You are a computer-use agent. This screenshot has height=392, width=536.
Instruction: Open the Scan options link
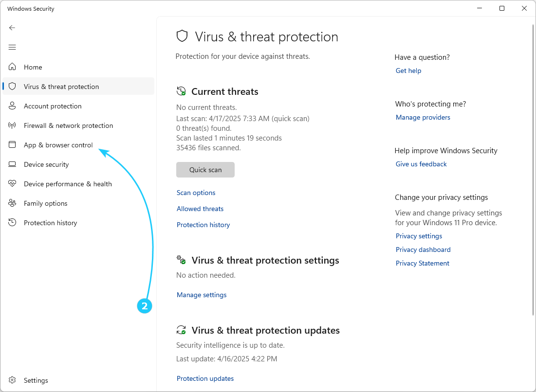196,193
